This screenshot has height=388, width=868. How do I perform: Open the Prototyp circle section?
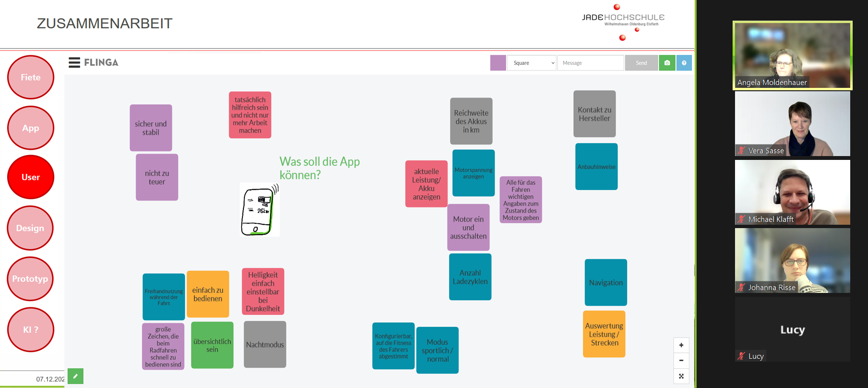30,279
